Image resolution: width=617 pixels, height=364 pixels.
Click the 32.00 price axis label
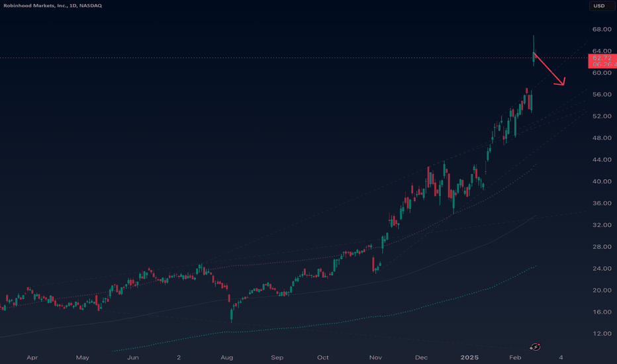click(x=602, y=225)
